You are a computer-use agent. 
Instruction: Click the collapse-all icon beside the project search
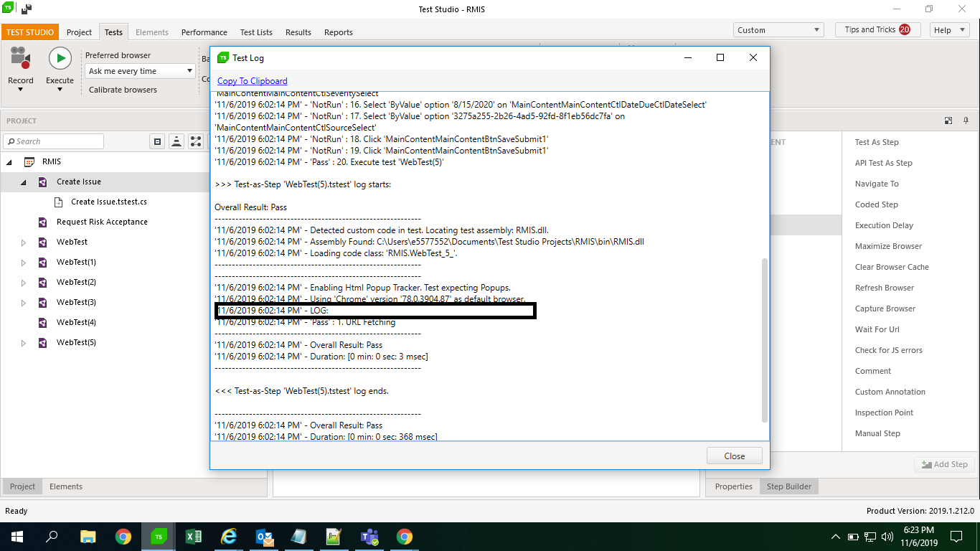(159, 141)
